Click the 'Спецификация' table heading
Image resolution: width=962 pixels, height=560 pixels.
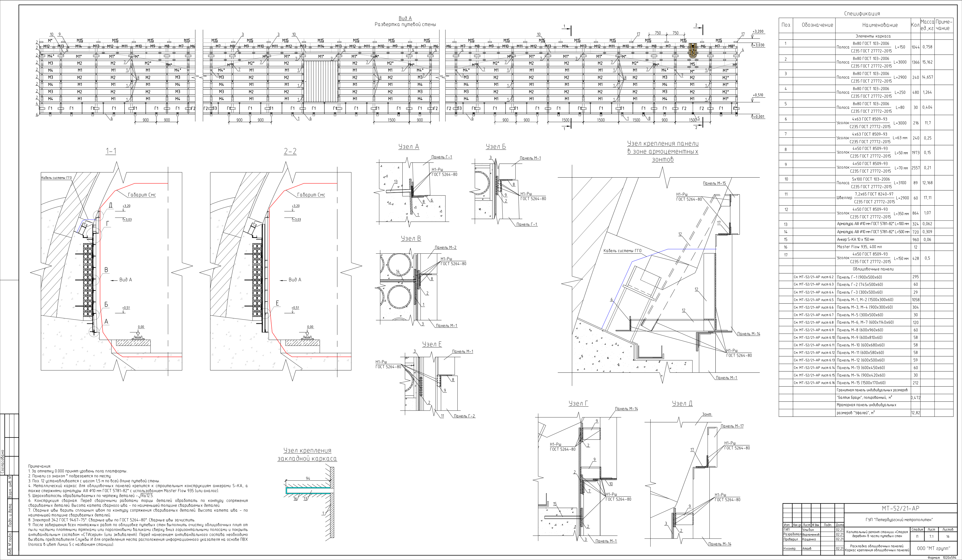862,13
